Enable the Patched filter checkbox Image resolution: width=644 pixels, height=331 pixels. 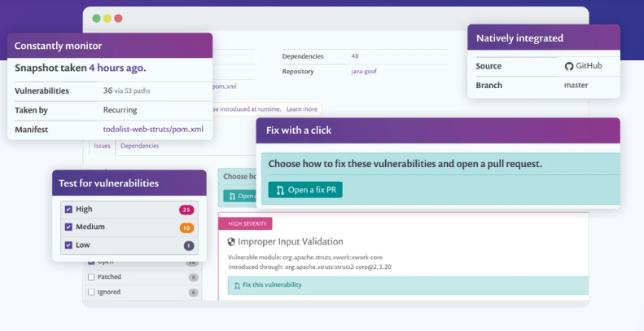click(91, 277)
